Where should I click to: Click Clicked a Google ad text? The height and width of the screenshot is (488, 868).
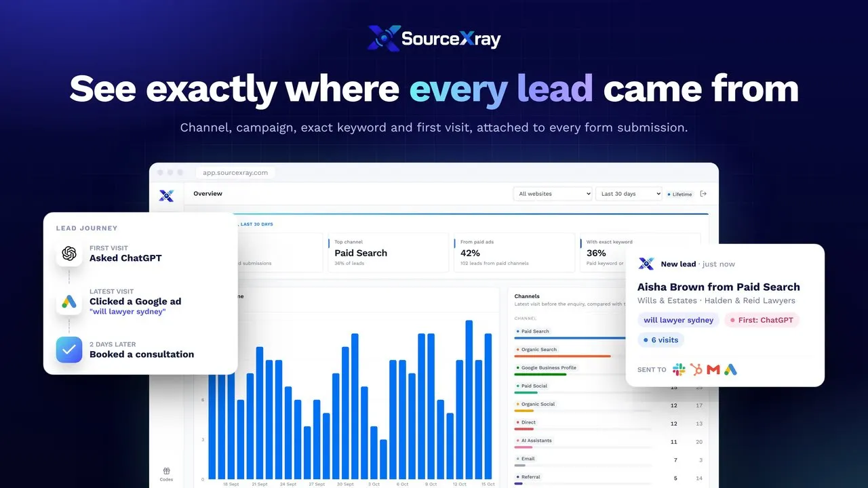point(135,302)
